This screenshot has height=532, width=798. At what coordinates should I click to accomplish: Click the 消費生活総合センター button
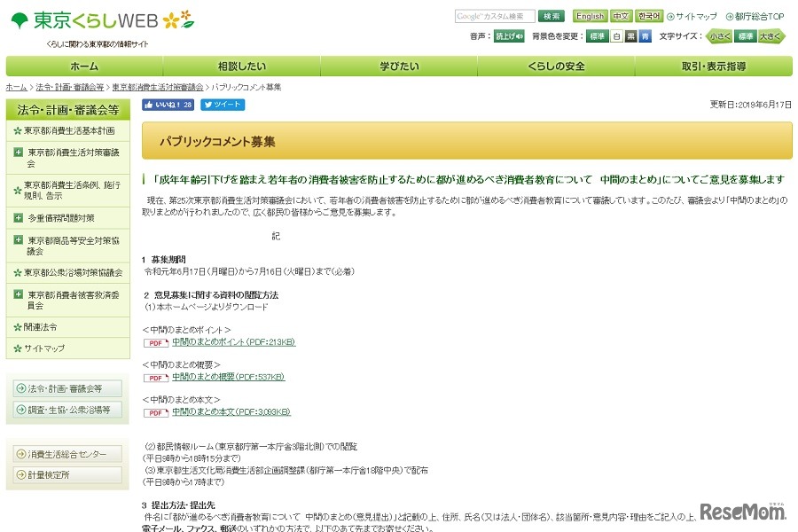point(67,454)
